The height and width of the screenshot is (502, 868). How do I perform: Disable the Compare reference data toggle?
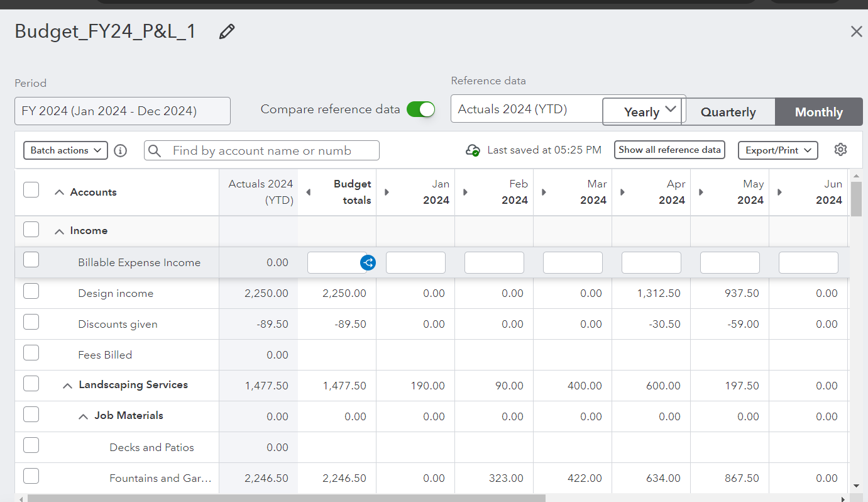pos(421,109)
